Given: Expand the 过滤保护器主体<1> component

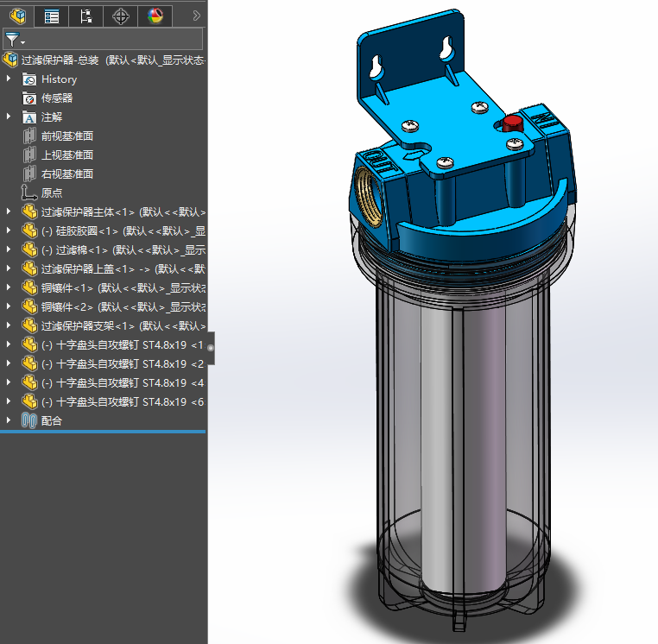Looking at the screenshot, I should [9, 211].
